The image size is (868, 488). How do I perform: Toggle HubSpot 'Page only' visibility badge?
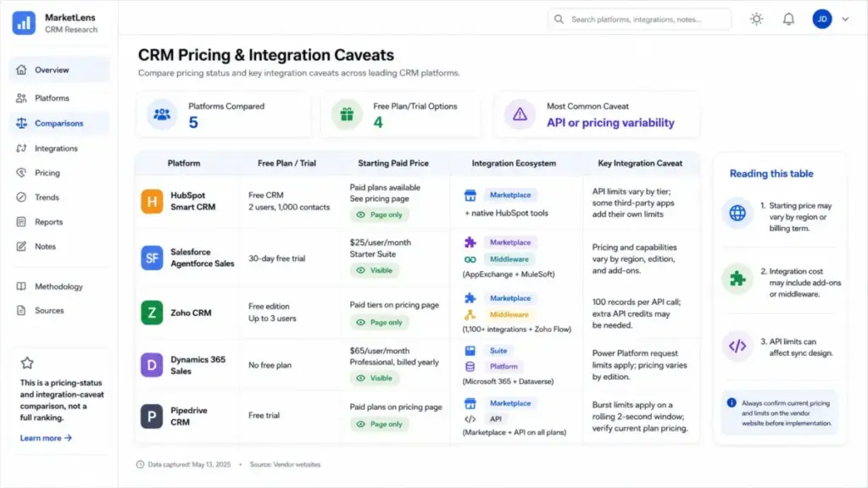point(379,214)
